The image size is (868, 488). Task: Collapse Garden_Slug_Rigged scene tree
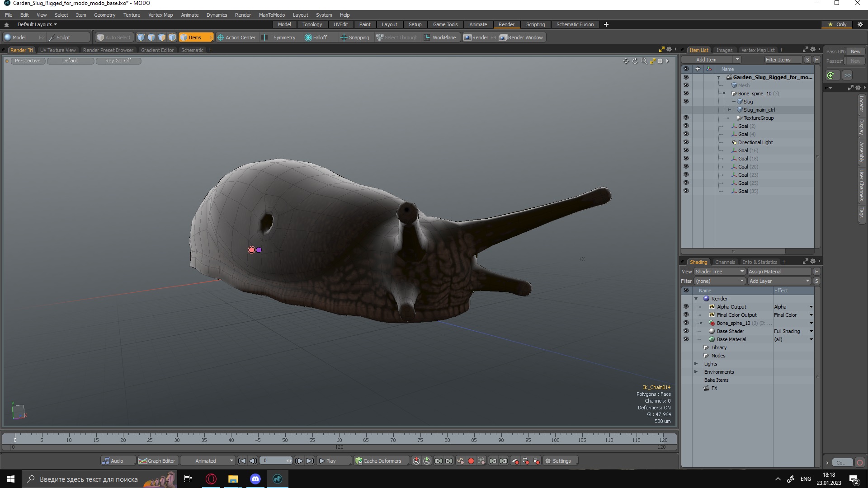pos(718,77)
